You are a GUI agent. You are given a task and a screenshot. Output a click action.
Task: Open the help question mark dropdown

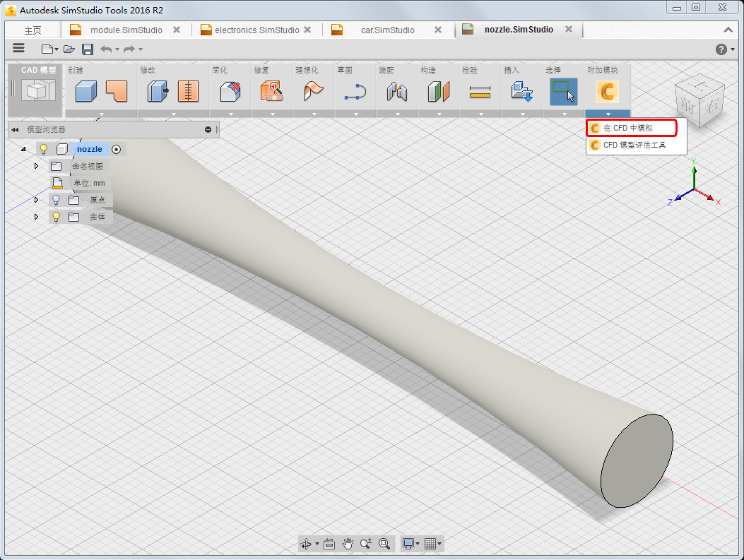(x=725, y=49)
